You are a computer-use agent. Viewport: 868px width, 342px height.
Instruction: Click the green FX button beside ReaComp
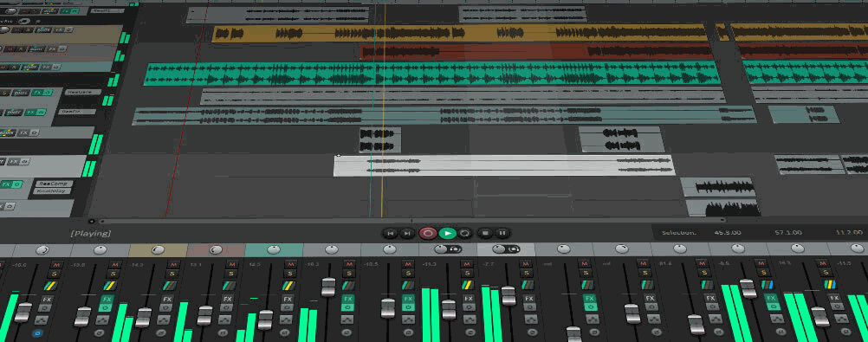10,184
